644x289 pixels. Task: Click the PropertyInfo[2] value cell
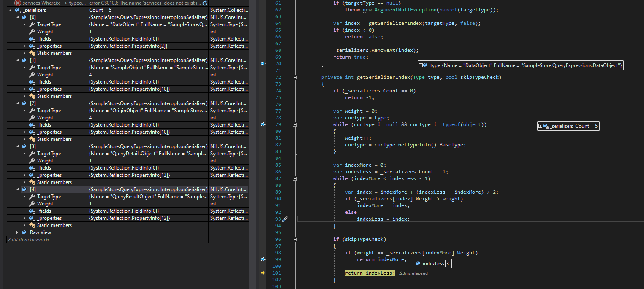(x=148, y=46)
